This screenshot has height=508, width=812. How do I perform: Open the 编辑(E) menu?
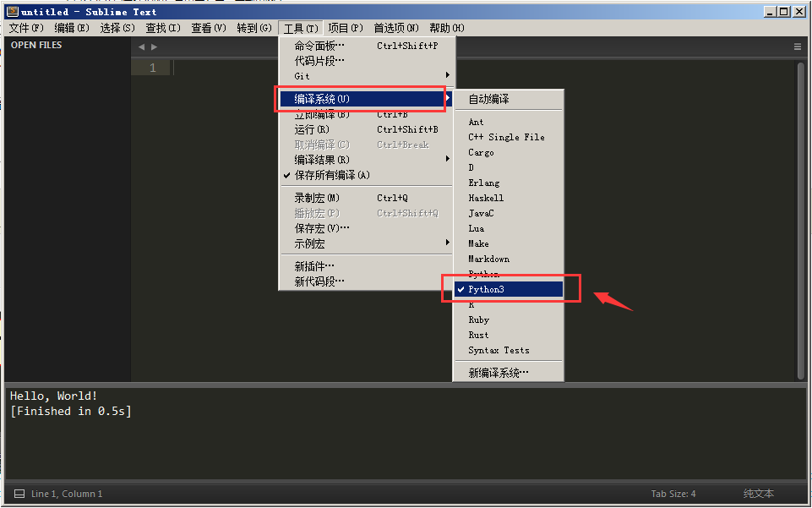[x=72, y=28]
